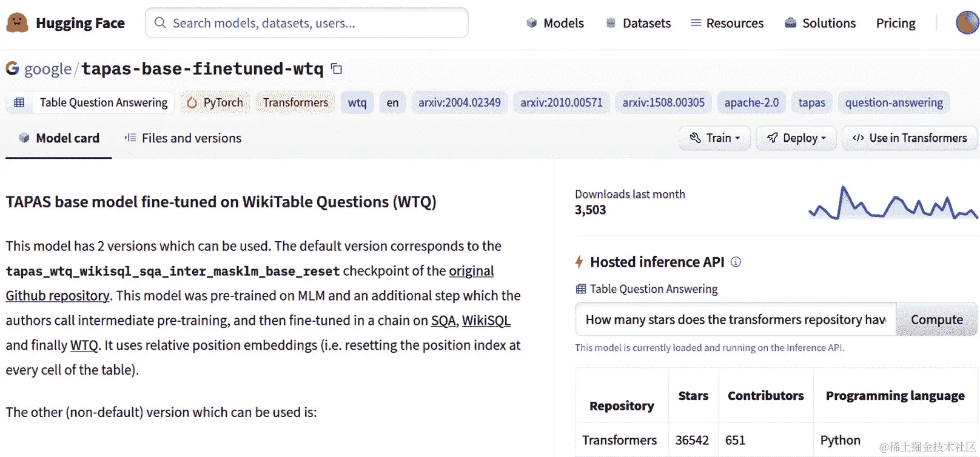
Task: Click the search models input field
Action: [x=306, y=23]
